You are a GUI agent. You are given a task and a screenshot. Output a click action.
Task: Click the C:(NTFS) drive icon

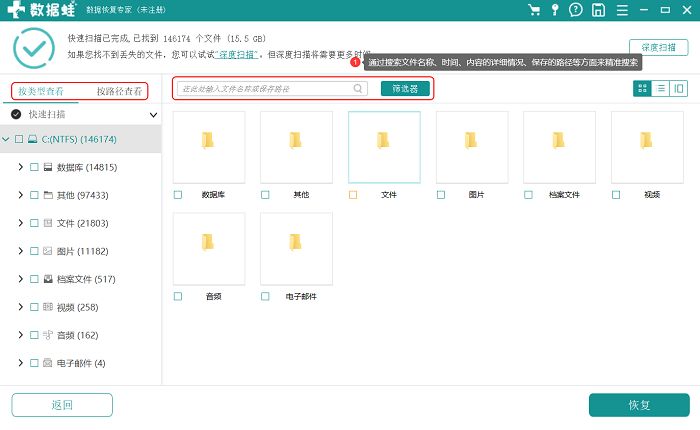point(32,139)
